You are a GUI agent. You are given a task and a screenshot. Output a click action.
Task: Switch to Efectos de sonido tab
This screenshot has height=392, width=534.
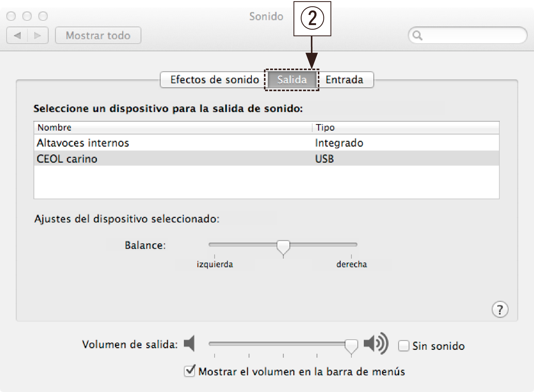click(x=214, y=80)
